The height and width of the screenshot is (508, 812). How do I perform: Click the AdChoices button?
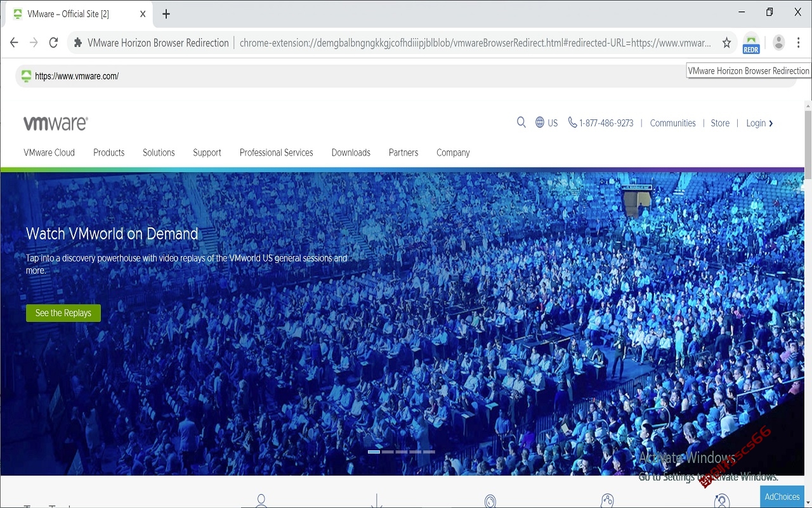[782, 497]
